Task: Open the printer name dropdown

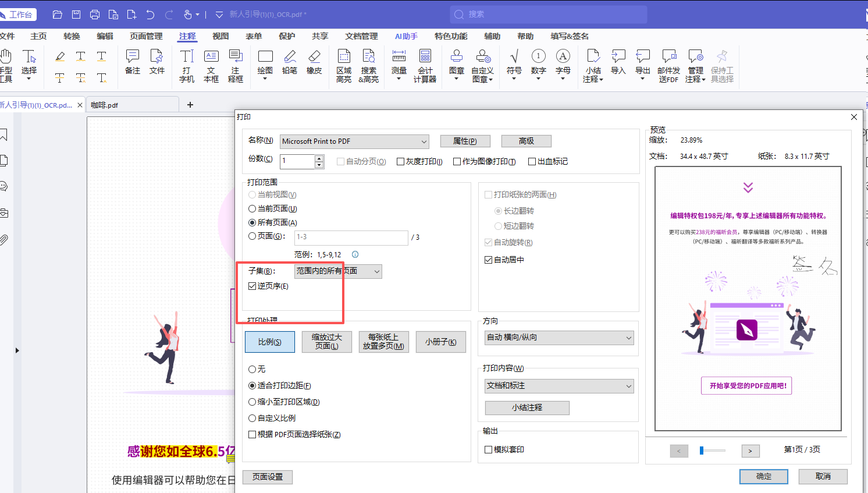Action: [354, 141]
